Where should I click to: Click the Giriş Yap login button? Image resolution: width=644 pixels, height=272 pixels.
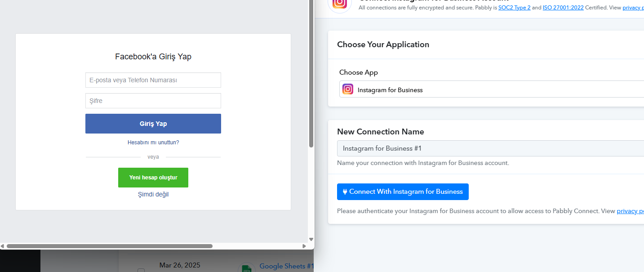click(153, 124)
